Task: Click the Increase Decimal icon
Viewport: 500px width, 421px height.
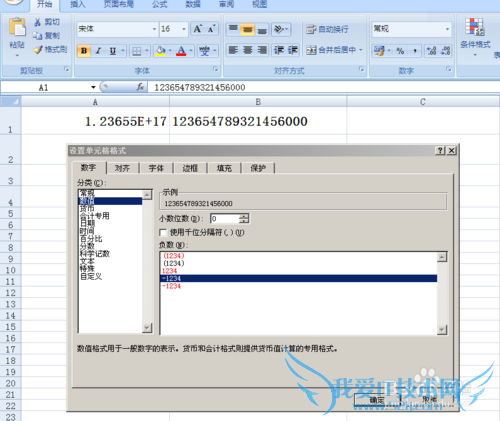Action: 432,51
